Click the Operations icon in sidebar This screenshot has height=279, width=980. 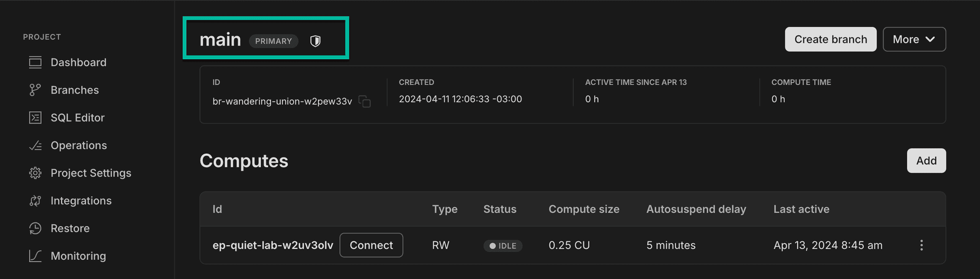click(35, 146)
